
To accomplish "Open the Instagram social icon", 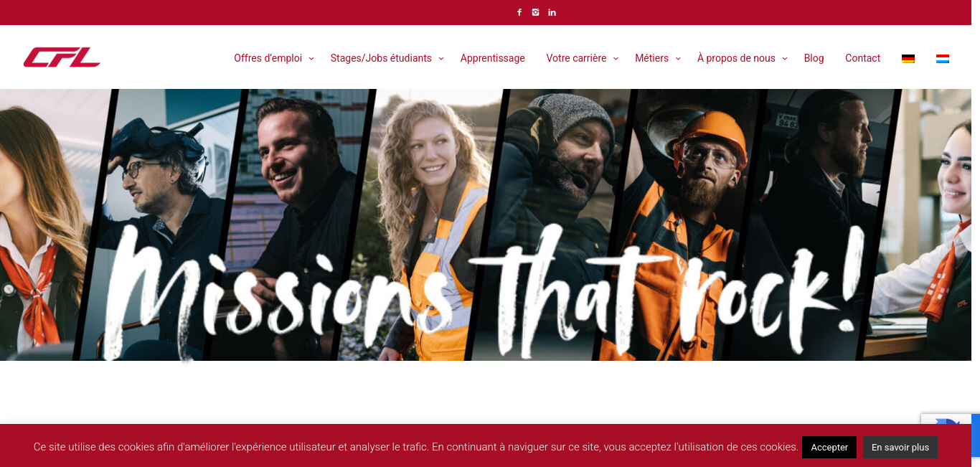I will [535, 12].
